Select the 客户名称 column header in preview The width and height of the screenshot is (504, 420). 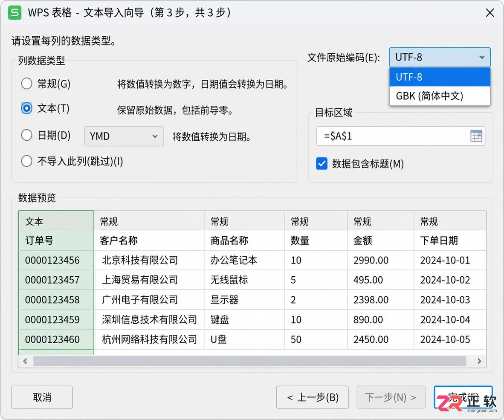tap(149, 240)
